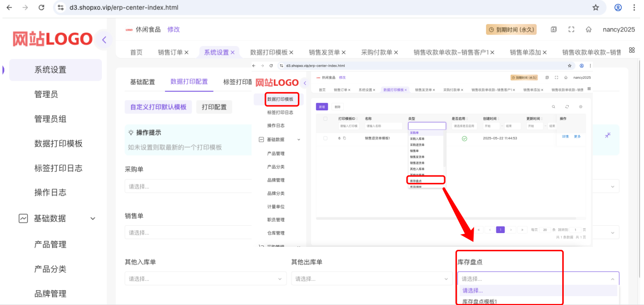Image resolution: width=644 pixels, height=305 pixels.
Task: Toggle fullscreen with the header brackets icon
Action: pyautogui.click(x=571, y=30)
